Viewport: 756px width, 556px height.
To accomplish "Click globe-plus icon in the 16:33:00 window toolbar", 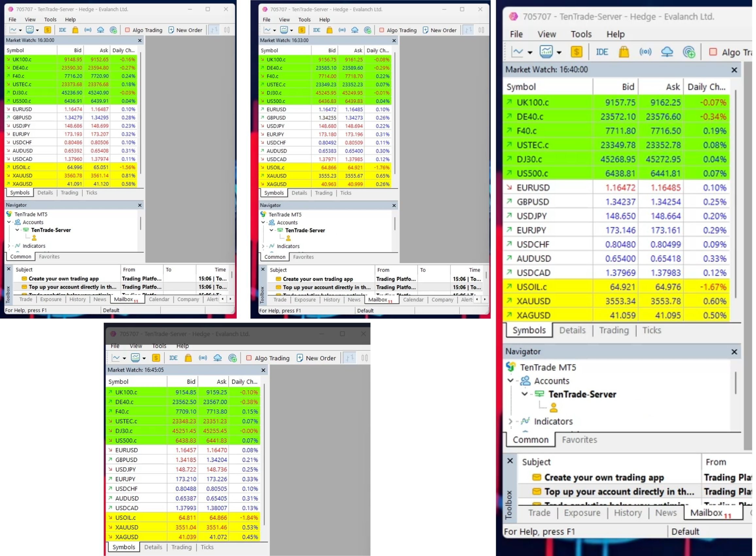I will pos(368,30).
